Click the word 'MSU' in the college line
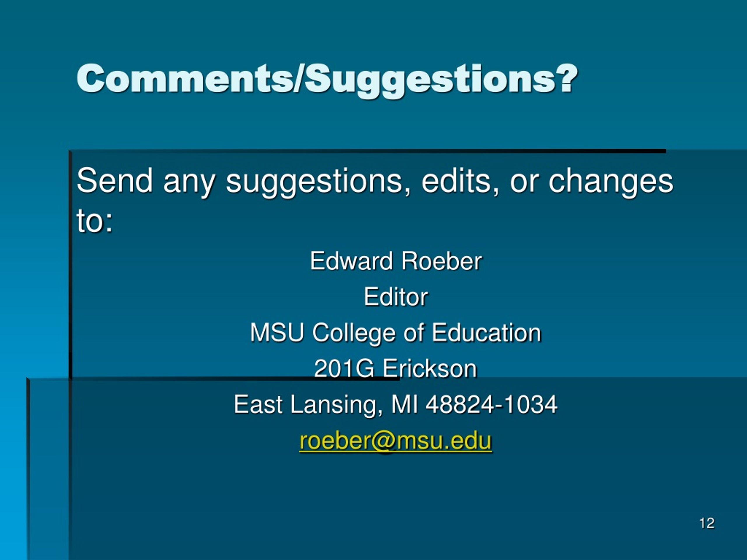The height and width of the screenshot is (560, 747). (277, 332)
